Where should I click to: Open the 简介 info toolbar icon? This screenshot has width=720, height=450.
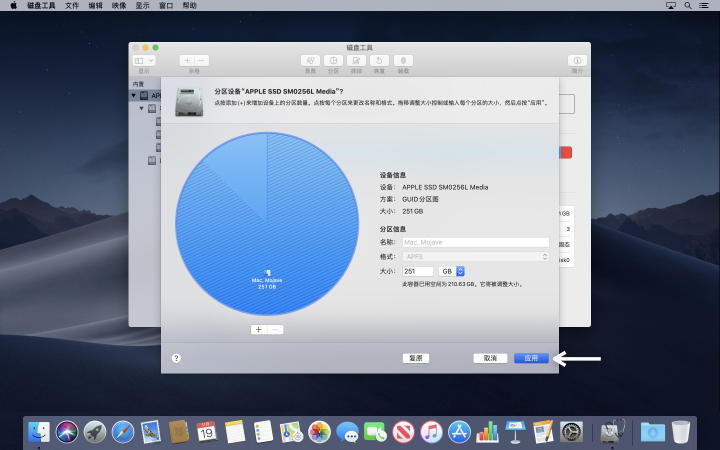tap(577, 60)
